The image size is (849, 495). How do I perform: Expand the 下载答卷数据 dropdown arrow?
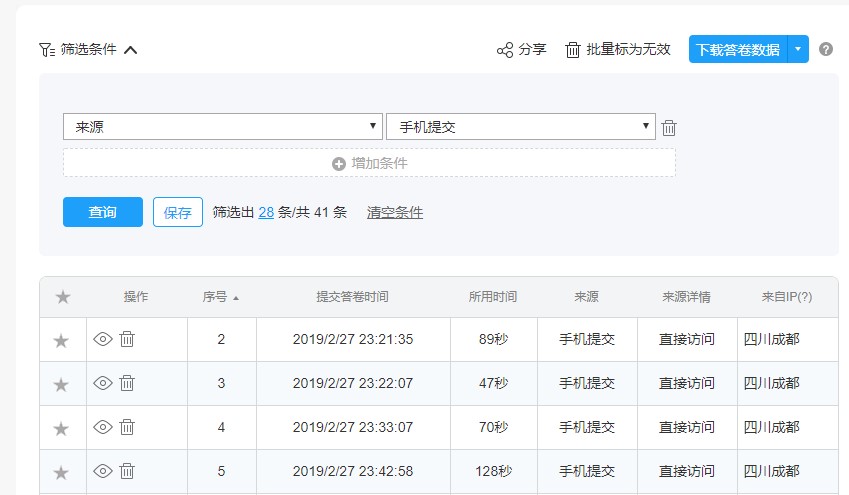(x=798, y=49)
